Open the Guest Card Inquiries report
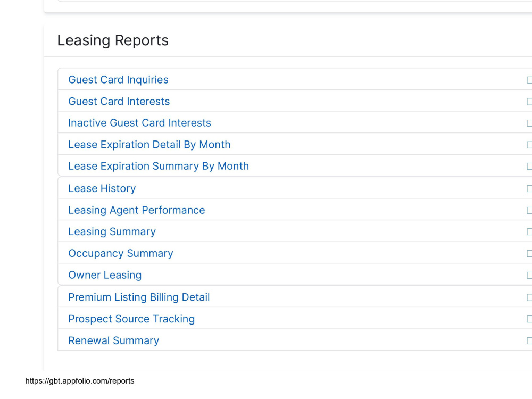532x399 pixels. point(118,79)
